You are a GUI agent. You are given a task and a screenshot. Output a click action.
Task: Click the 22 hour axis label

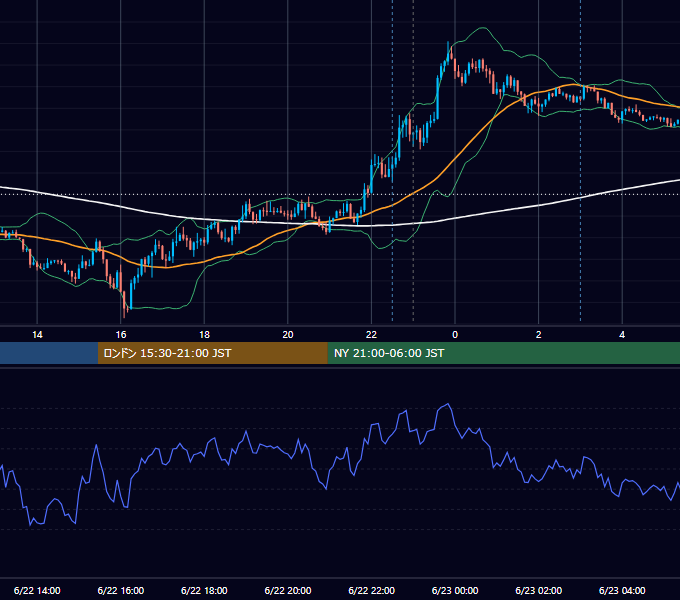tap(371, 335)
